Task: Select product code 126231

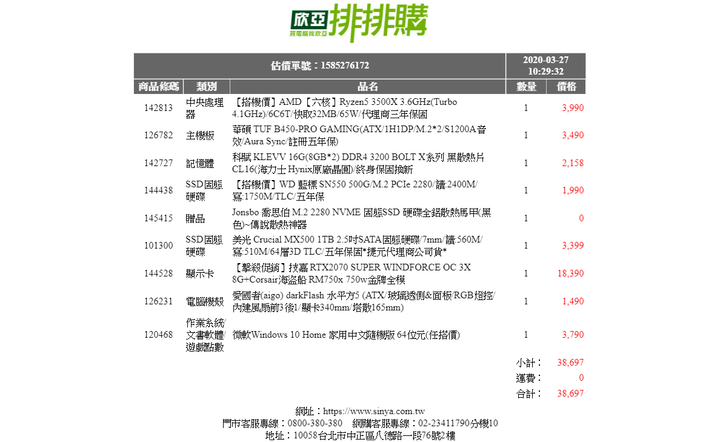Action: [158, 302]
